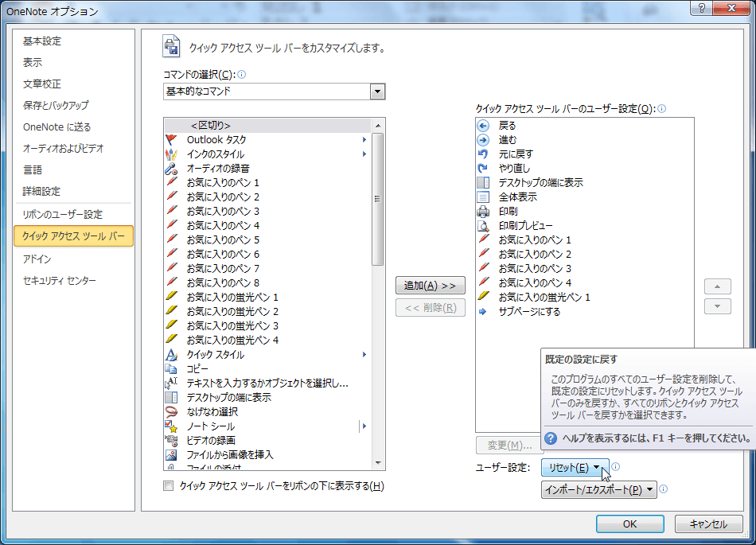
Task: Open 言語 options category
Action: point(33,169)
